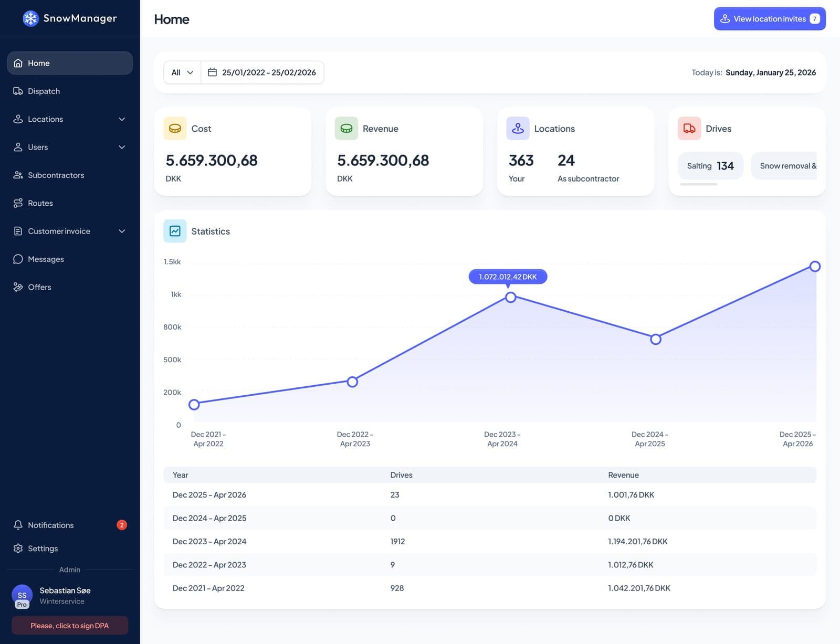The width and height of the screenshot is (840, 644).
Task: Click the green Revenue coin icon
Action: point(346,128)
